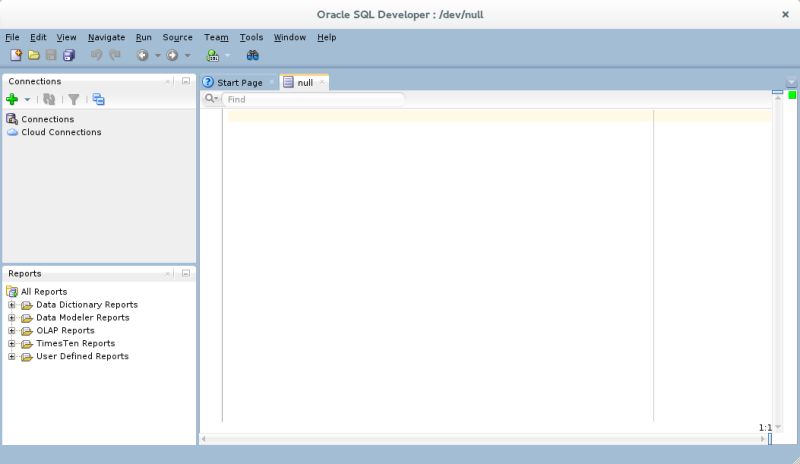800x464 pixels.
Task: Click the Start Page question mark icon
Action: pos(208,82)
